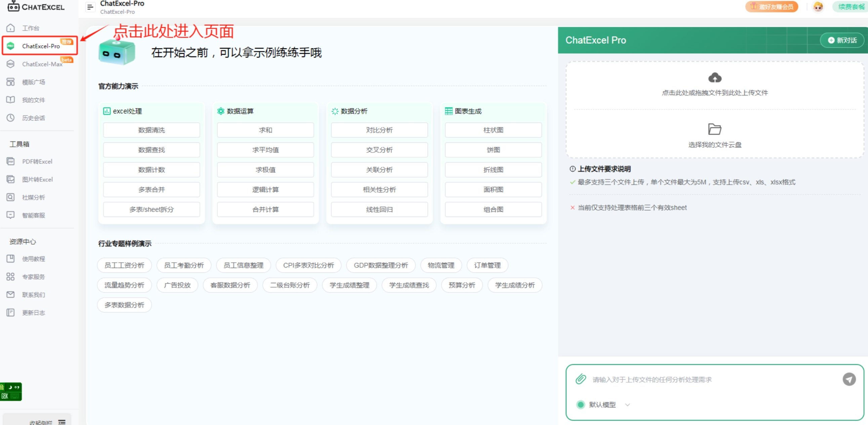Start a 新对话 conversation
Image resolution: width=868 pixels, height=425 pixels.
[x=842, y=40]
